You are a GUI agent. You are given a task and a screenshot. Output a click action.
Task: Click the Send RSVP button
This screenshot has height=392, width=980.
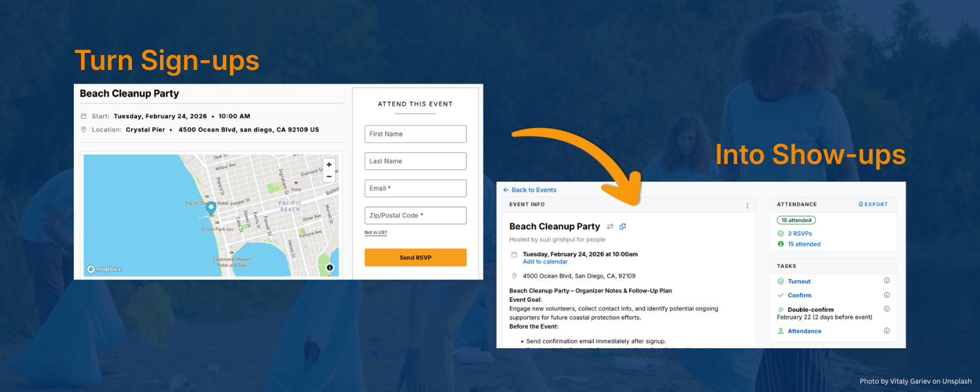[416, 257]
